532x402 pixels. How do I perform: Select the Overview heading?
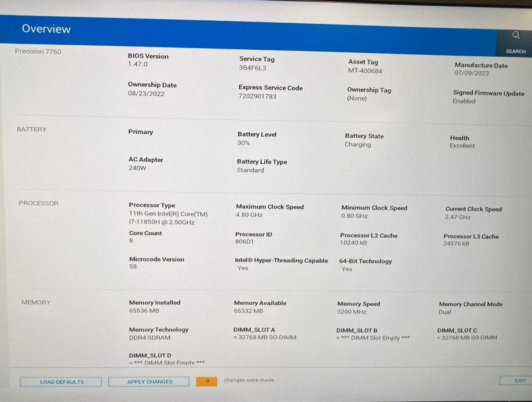click(x=46, y=29)
